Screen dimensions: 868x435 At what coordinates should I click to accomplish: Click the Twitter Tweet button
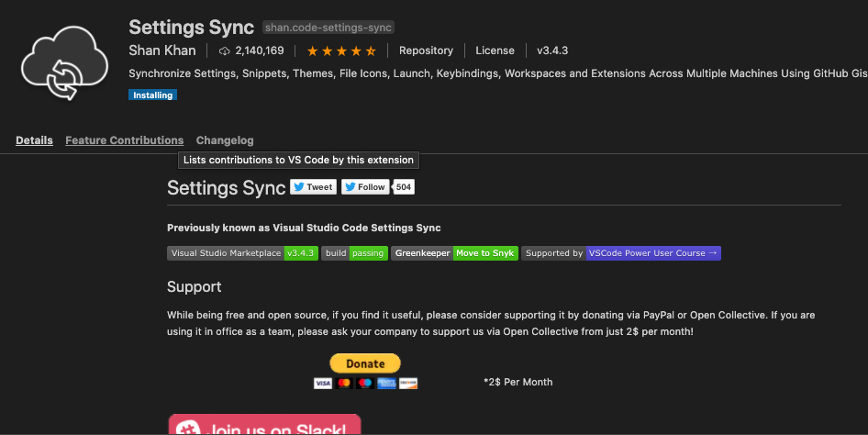point(313,187)
